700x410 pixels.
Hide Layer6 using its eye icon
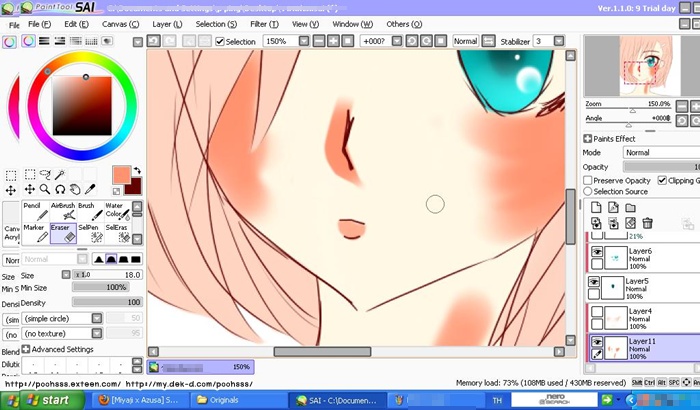click(x=597, y=252)
